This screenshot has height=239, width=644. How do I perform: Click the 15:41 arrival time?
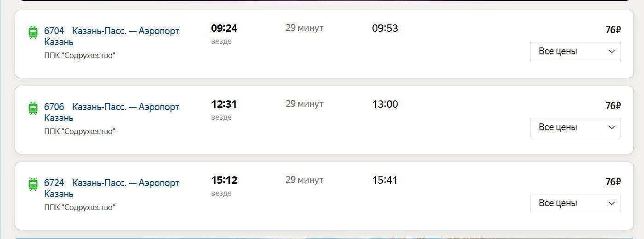(x=385, y=181)
